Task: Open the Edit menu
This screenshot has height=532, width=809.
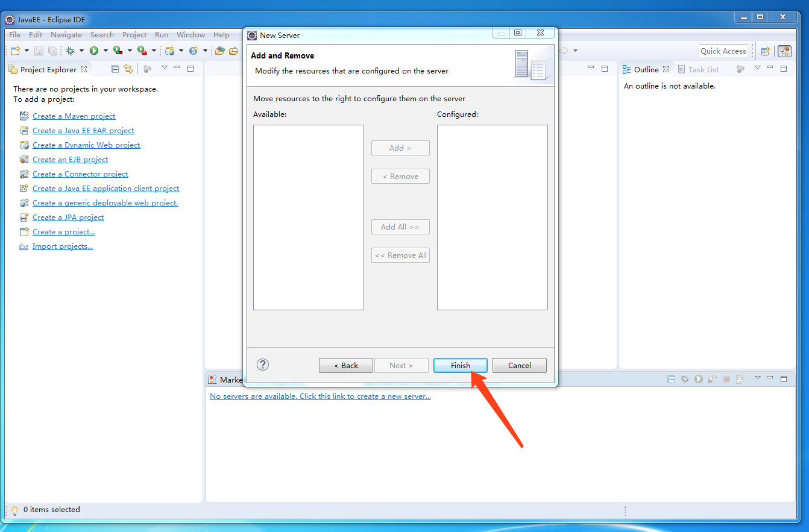Action: click(36, 34)
